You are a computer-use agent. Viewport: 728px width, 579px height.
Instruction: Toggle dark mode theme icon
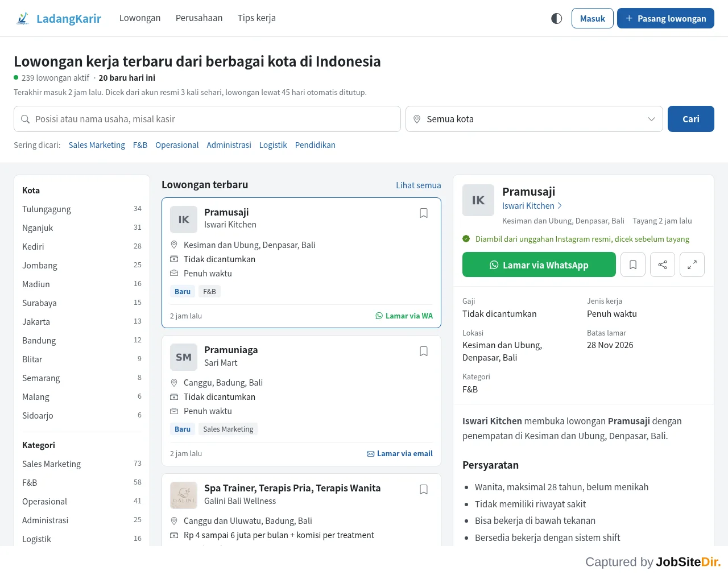pyautogui.click(x=557, y=18)
